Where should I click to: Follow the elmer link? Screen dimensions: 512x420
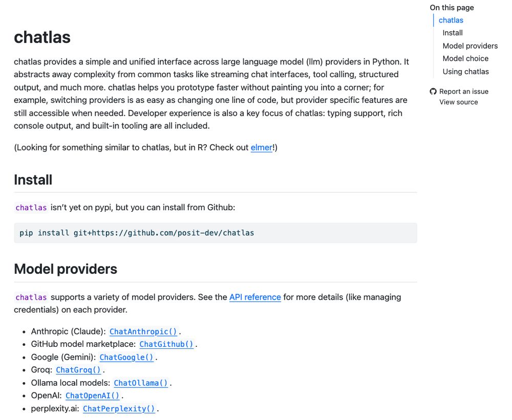click(261, 147)
